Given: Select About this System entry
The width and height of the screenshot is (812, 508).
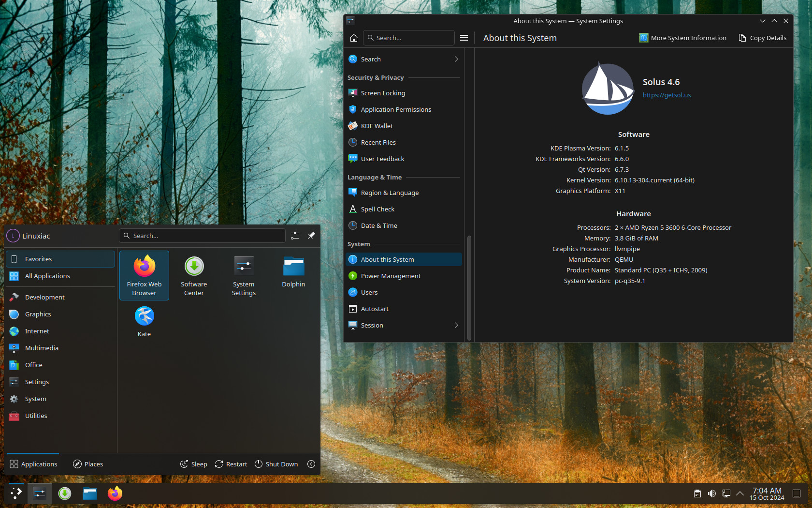Looking at the screenshot, I should [x=404, y=259].
